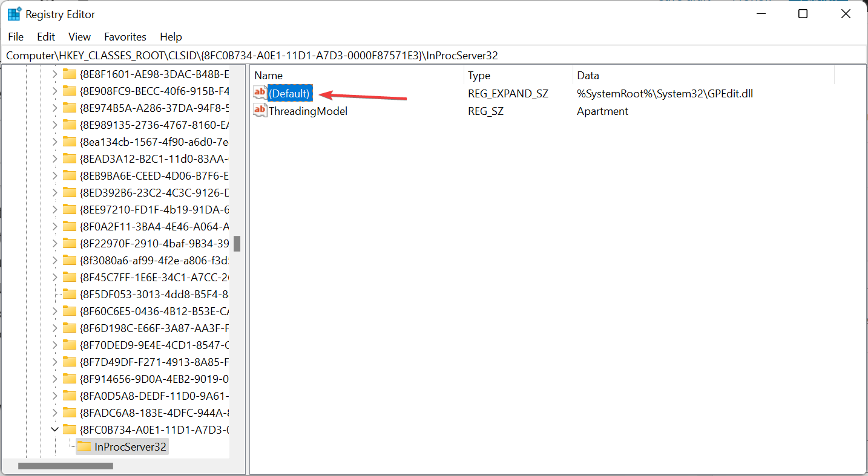Select the {8FADC6A8-183E-4DFC-944A tree key name
The width and height of the screenshot is (868, 476).
point(154,413)
